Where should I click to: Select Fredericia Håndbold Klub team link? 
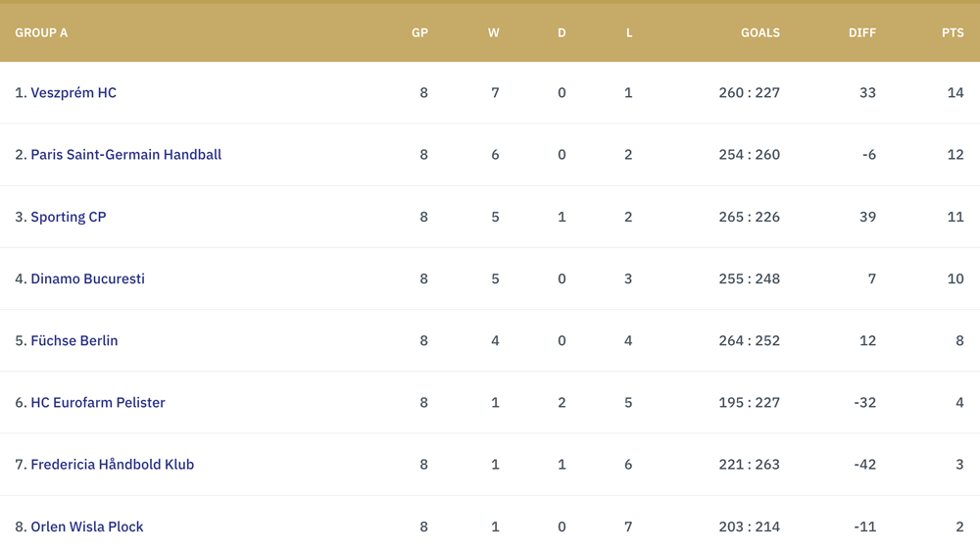coord(113,464)
